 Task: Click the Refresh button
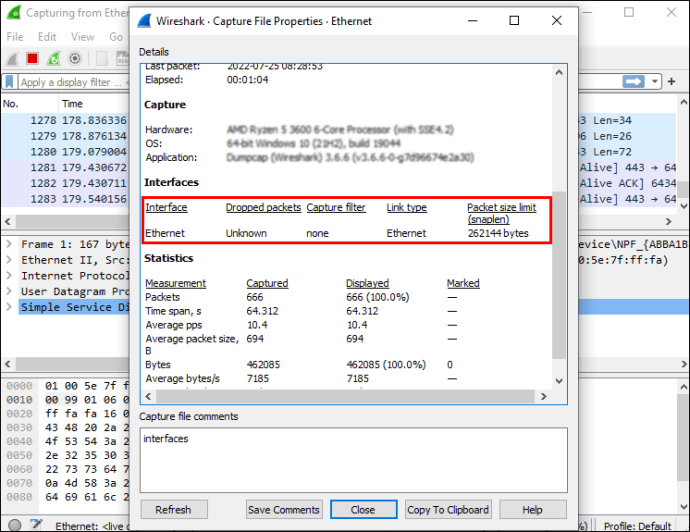pos(174,510)
